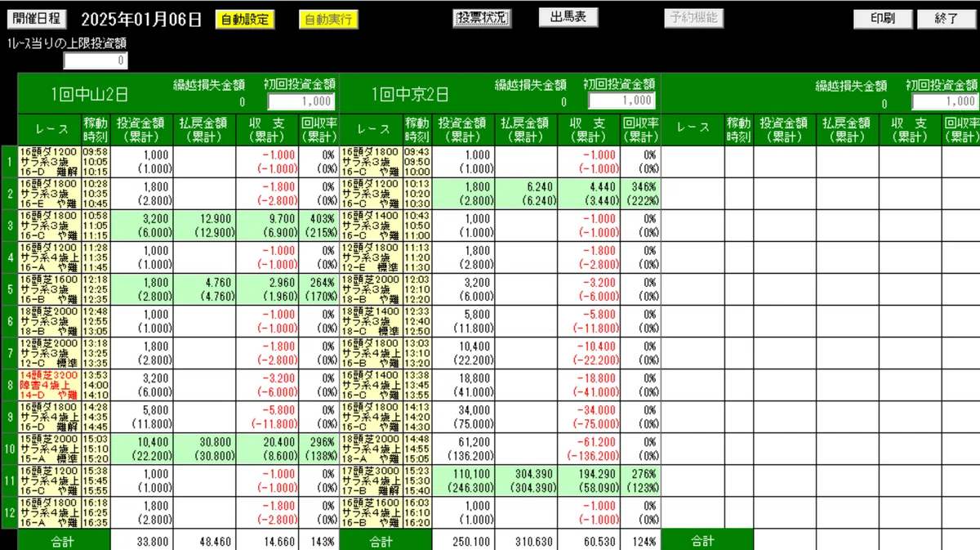Click the 250,100 total investment value
This screenshot has height=550, width=980.
(472, 541)
